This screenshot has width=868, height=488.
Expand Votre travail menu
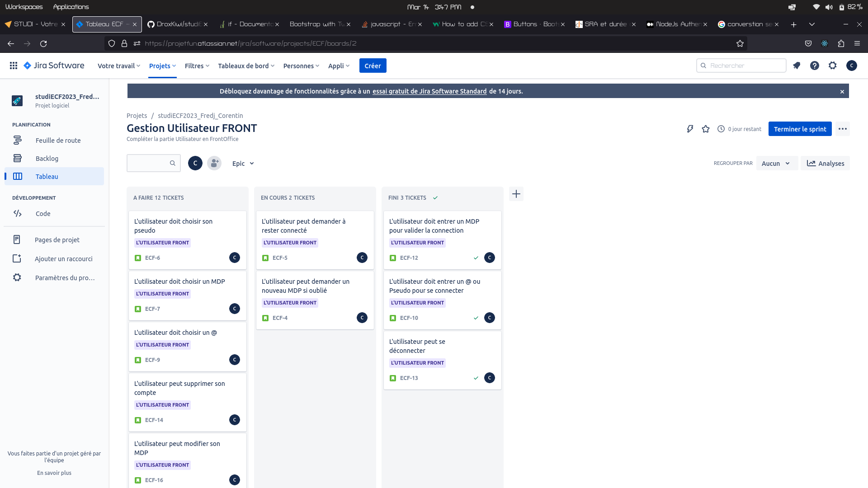119,66
